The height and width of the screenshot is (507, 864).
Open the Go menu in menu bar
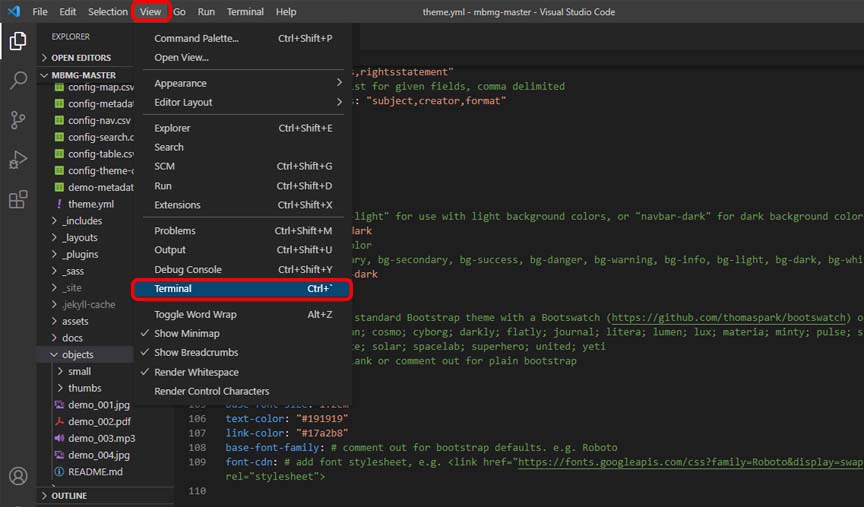click(x=179, y=12)
